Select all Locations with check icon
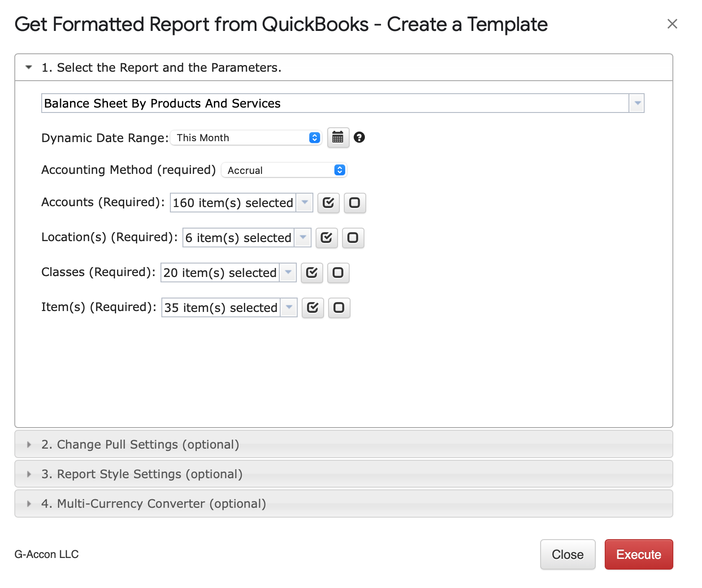The height and width of the screenshot is (588, 702). point(327,238)
